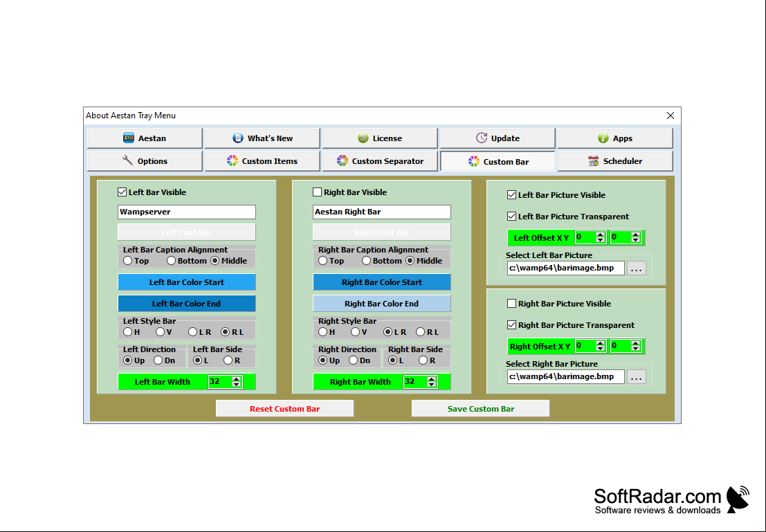
Task: Enable Right Bar Picture Visible
Action: (x=512, y=304)
